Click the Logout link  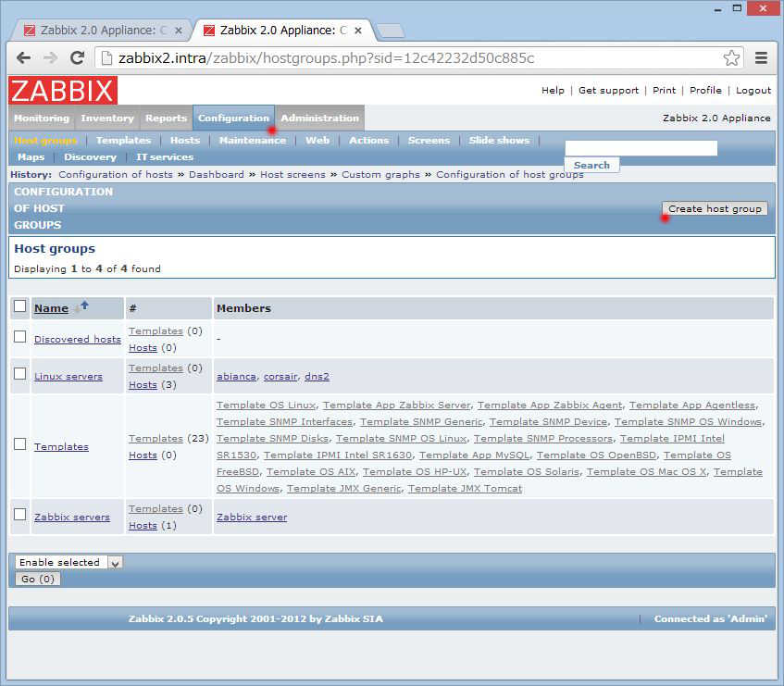click(x=753, y=91)
